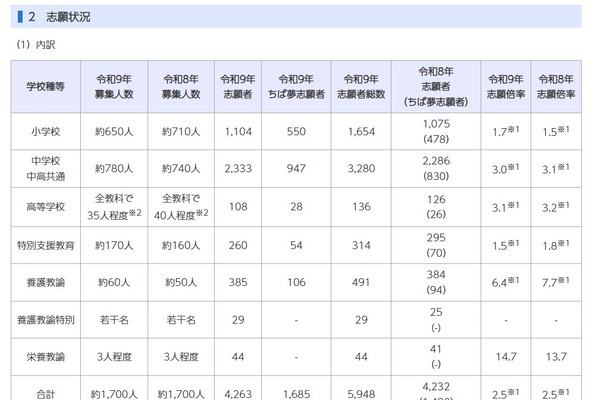Click the '高等学校' row label
This screenshot has height=400, width=599.
coord(45,207)
